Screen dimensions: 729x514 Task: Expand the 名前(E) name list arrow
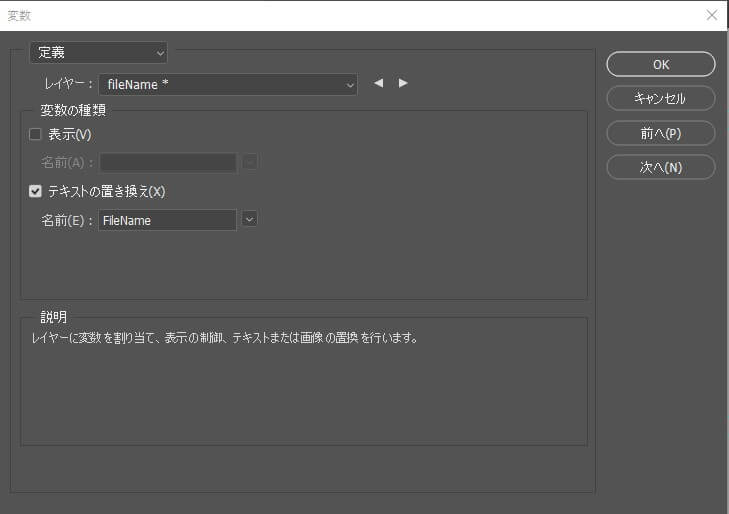pos(250,219)
